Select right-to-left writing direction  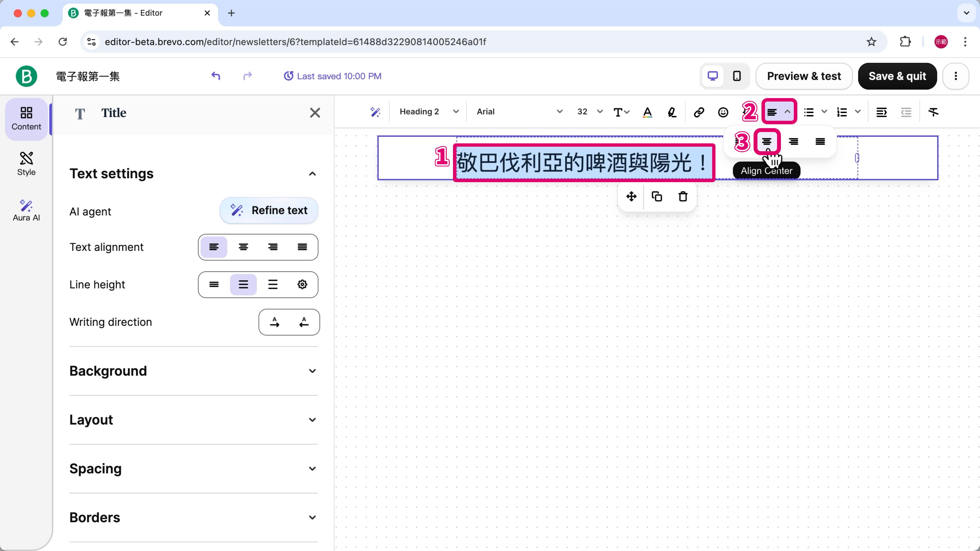pyautogui.click(x=304, y=322)
